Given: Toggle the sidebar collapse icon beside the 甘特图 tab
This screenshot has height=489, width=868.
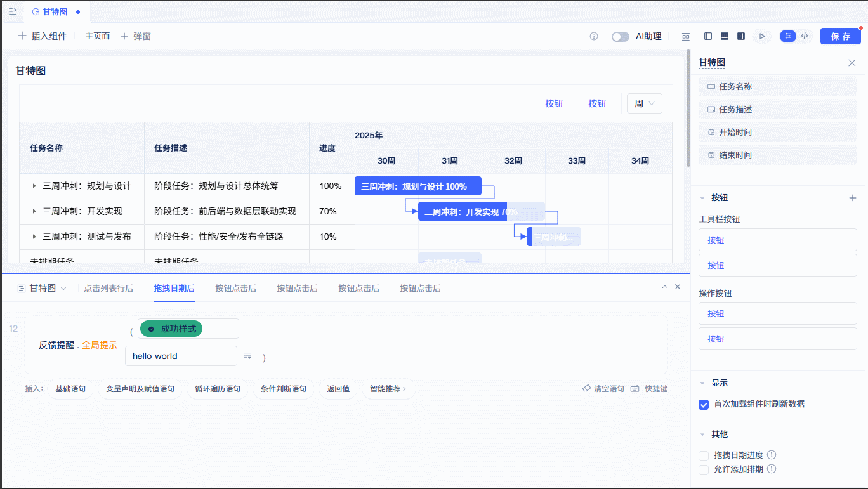Looking at the screenshot, I should [12, 11].
